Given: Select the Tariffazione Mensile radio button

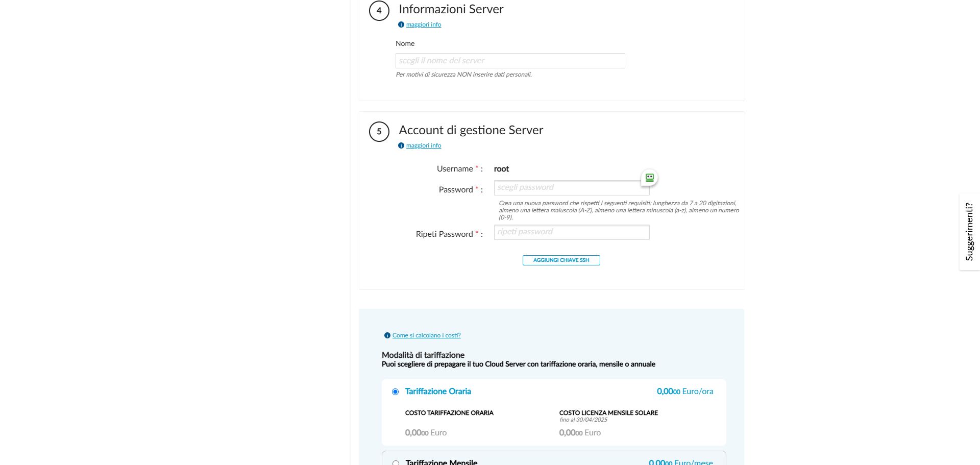Looking at the screenshot, I should tap(396, 463).
